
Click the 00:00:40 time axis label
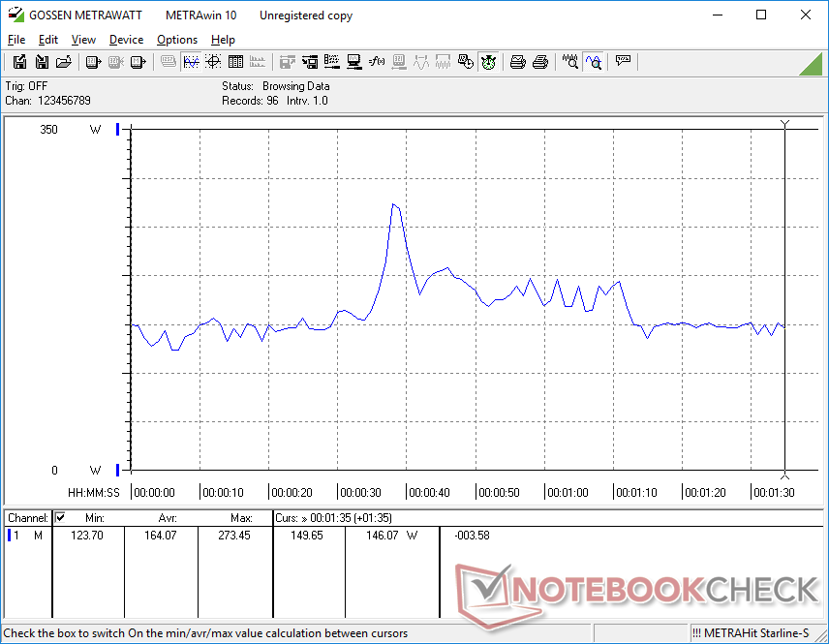[x=429, y=492]
